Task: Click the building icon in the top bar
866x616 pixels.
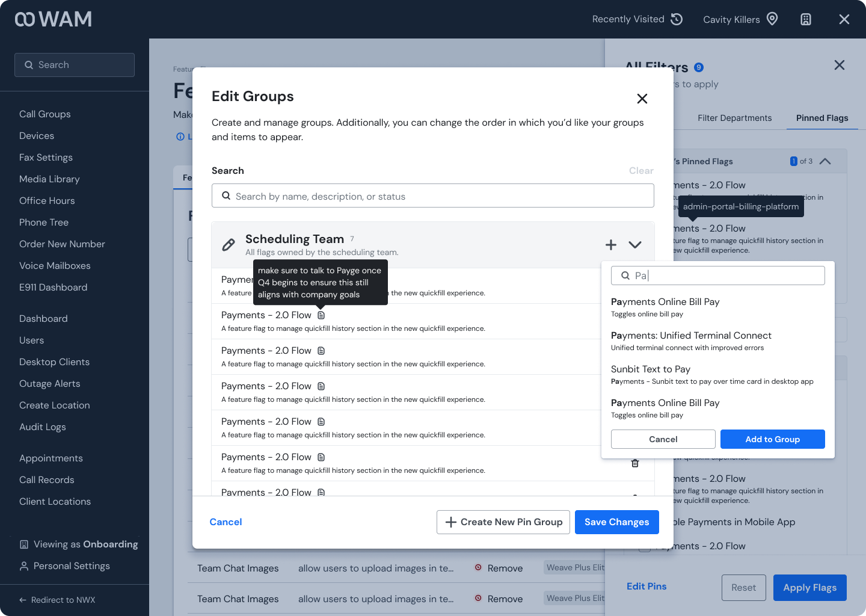Action: click(x=806, y=19)
